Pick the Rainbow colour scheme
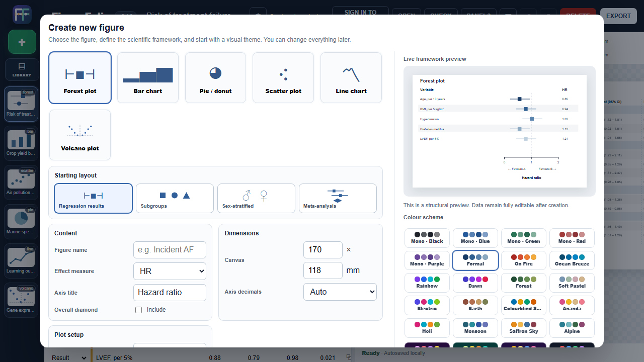 (x=427, y=283)
